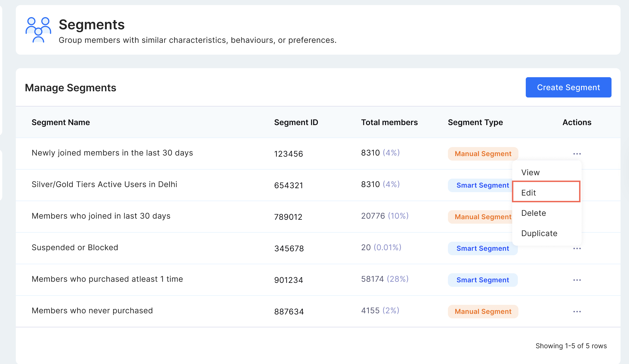Select Delete in the actions menu
The width and height of the screenshot is (629, 364).
pyautogui.click(x=533, y=213)
